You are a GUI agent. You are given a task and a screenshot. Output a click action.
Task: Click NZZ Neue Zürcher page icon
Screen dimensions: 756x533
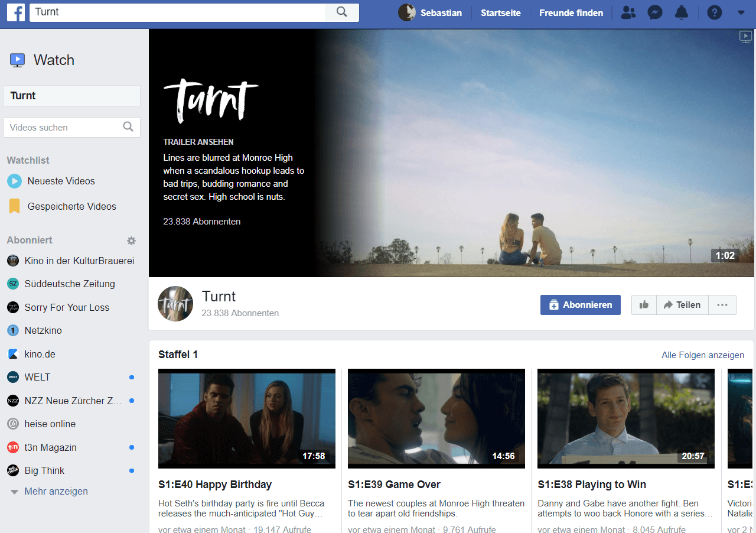click(x=13, y=401)
